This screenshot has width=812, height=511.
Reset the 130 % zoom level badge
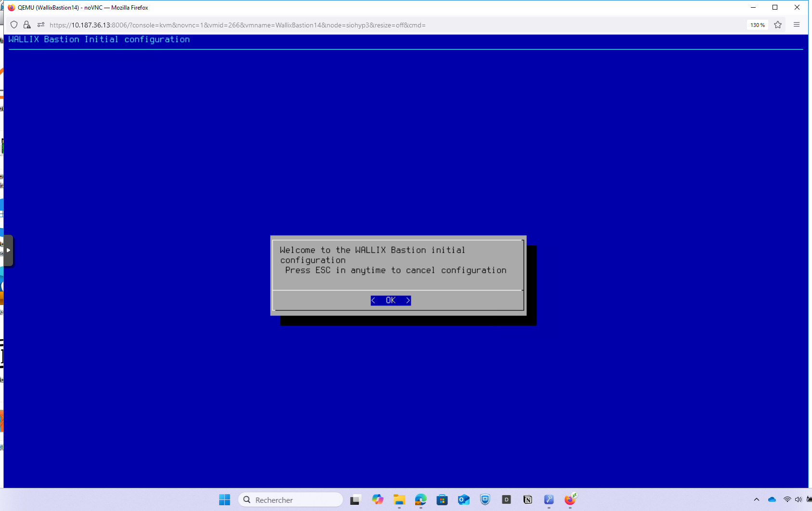pos(757,25)
